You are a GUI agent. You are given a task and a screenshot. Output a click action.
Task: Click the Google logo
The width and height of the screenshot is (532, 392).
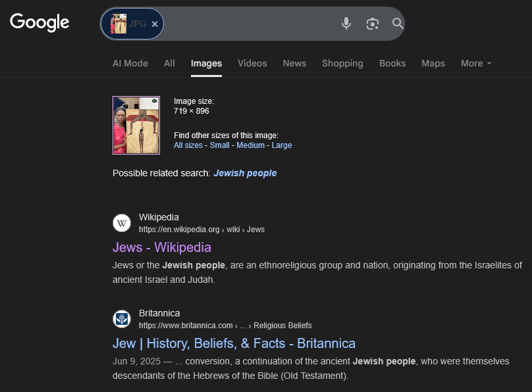pos(40,23)
